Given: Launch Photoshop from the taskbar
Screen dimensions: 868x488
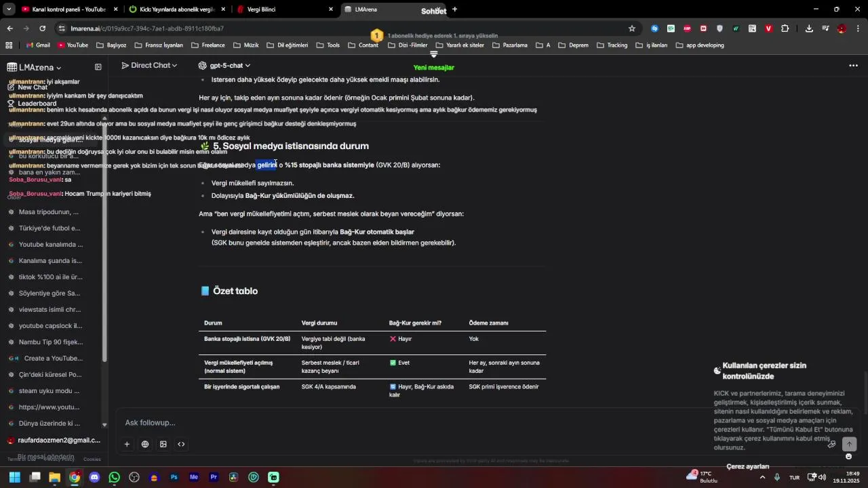Looking at the screenshot, I should pyautogui.click(x=174, y=477).
